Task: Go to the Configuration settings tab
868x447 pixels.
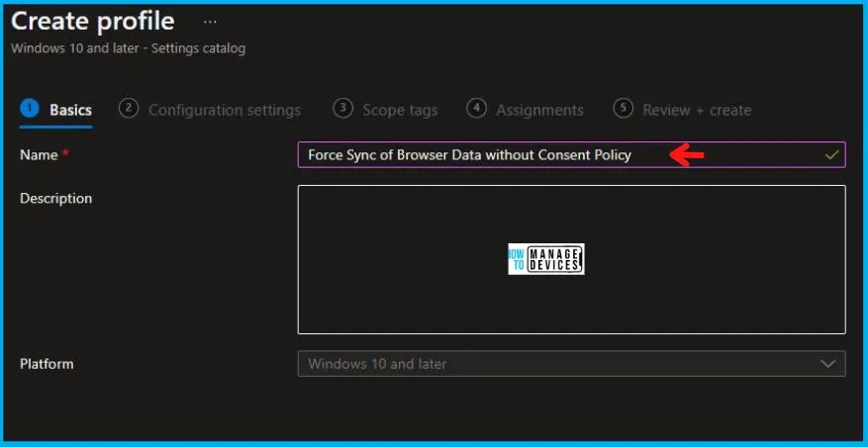Action: 224,110
